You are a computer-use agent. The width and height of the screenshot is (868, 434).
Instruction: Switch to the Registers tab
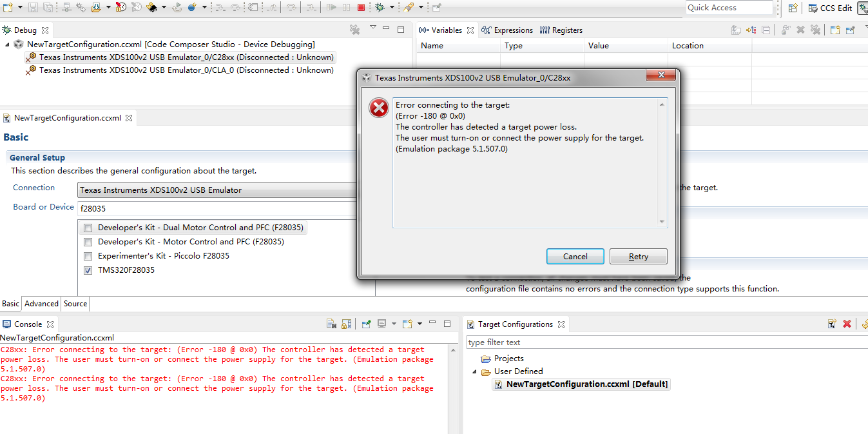[561, 30]
